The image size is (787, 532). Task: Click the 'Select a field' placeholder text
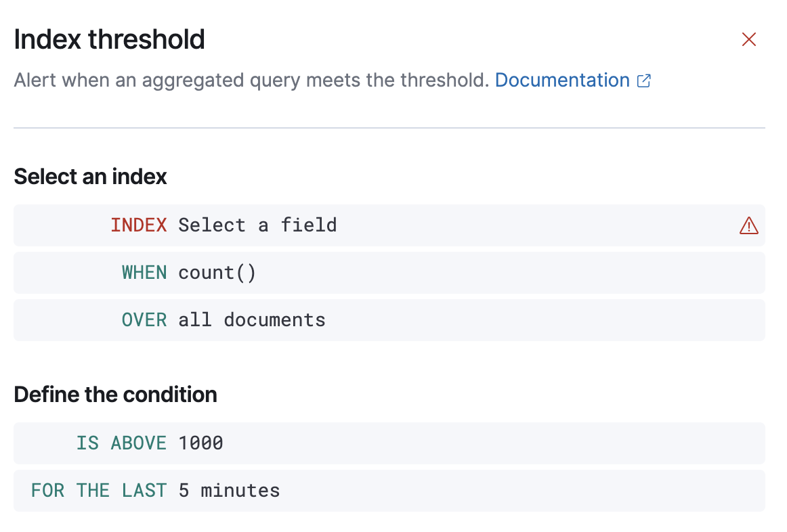click(257, 225)
